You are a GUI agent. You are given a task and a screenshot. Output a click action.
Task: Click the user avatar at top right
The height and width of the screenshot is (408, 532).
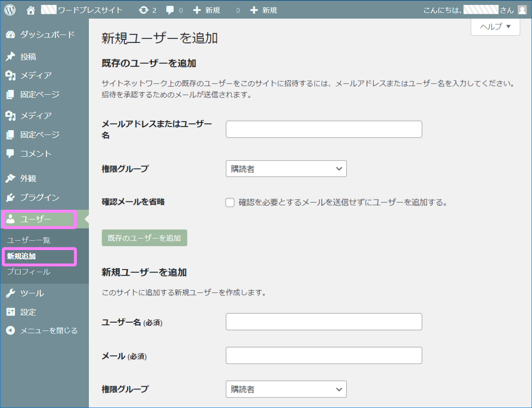(522, 8)
